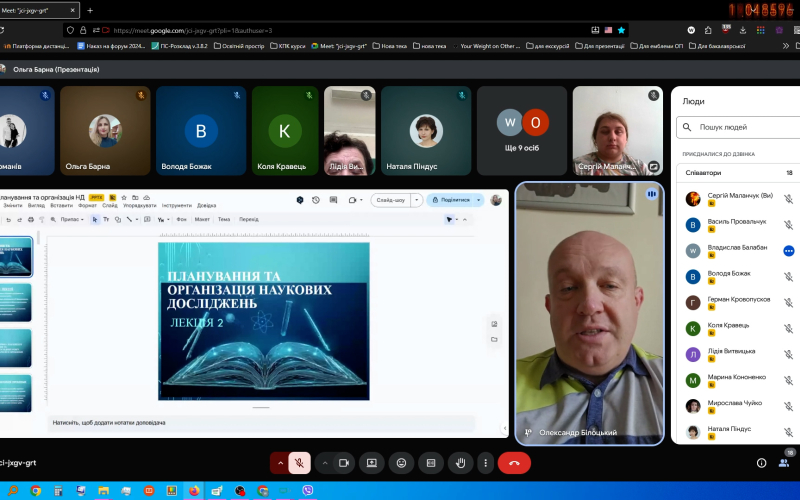
Task: Open the Формат menu in Slides
Action: [87, 205]
